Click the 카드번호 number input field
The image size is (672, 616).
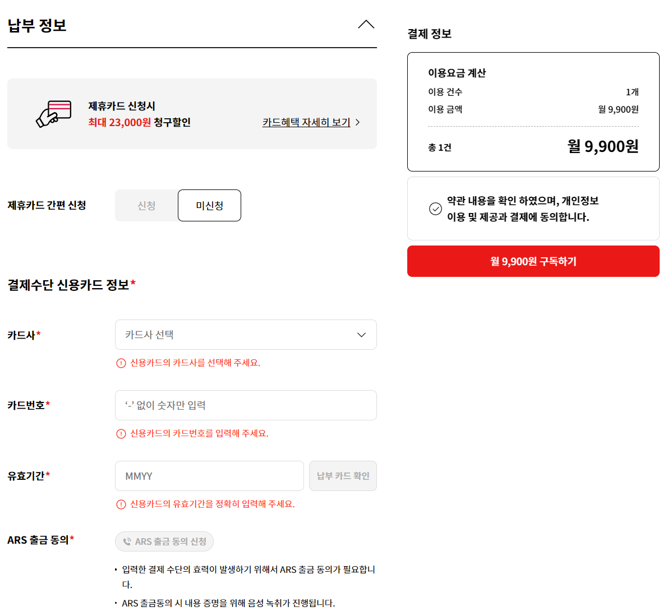click(246, 405)
